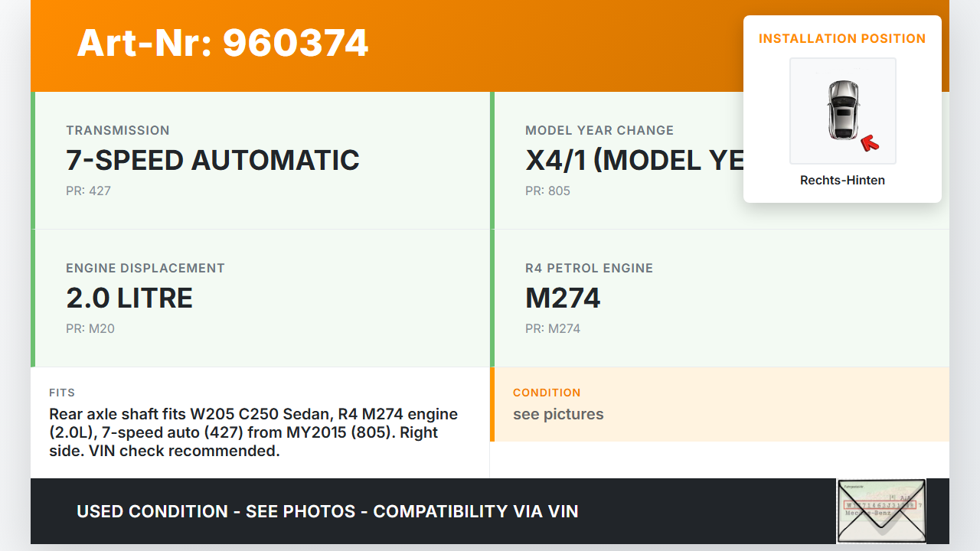Click the PR: M274 code

553,328
